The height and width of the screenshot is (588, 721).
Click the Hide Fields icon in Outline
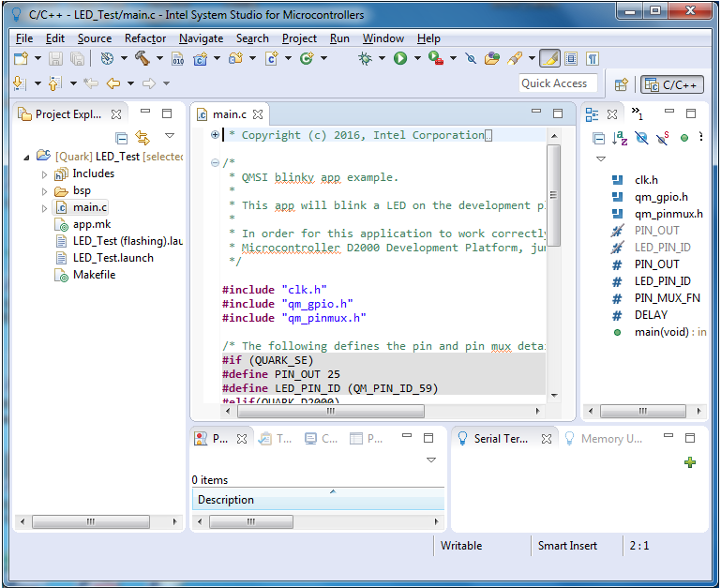point(641,138)
